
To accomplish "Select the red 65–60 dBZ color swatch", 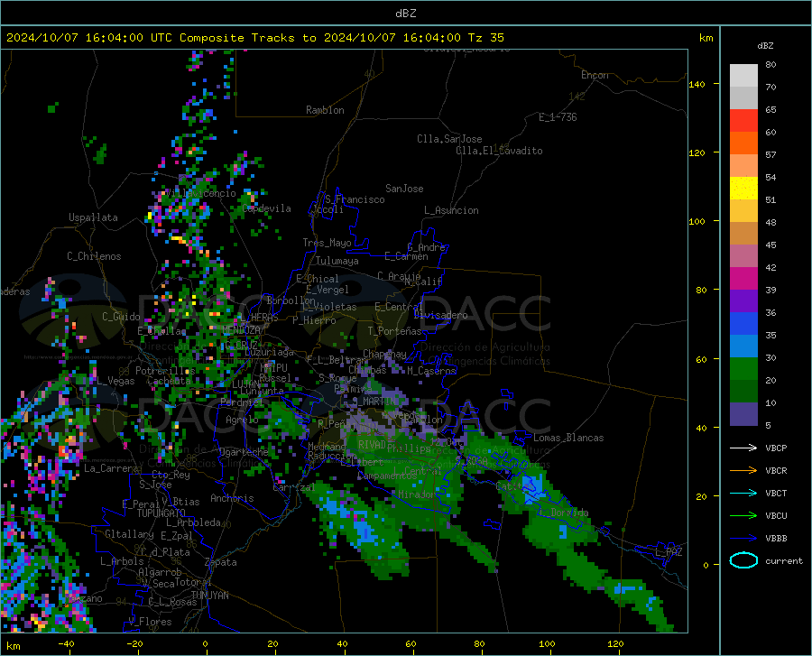I will tap(743, 121).
